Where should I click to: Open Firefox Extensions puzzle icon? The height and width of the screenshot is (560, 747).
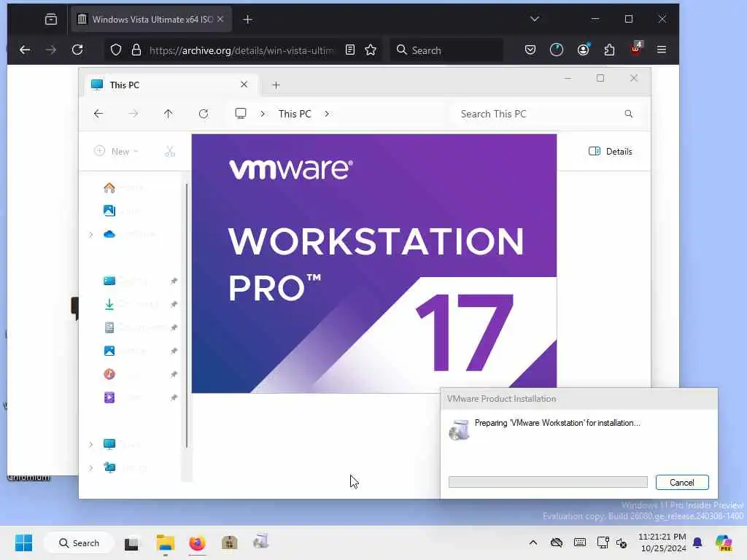click(x=609, y=50)
